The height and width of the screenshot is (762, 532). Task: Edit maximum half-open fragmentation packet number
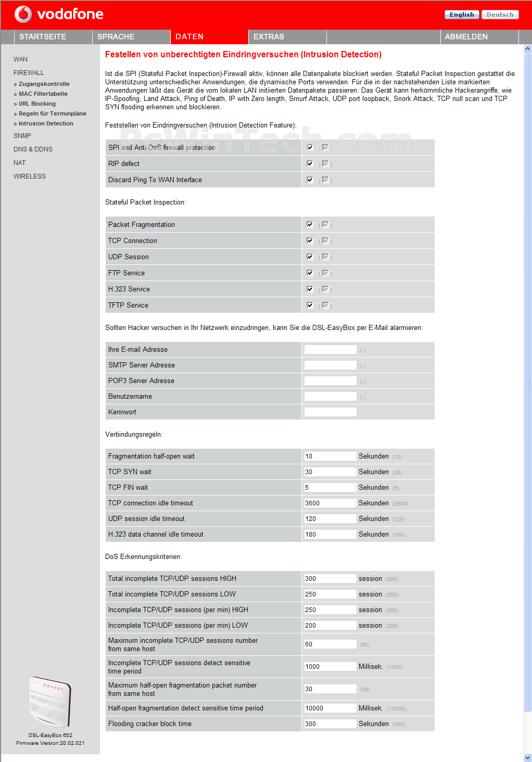pos(331,689)
